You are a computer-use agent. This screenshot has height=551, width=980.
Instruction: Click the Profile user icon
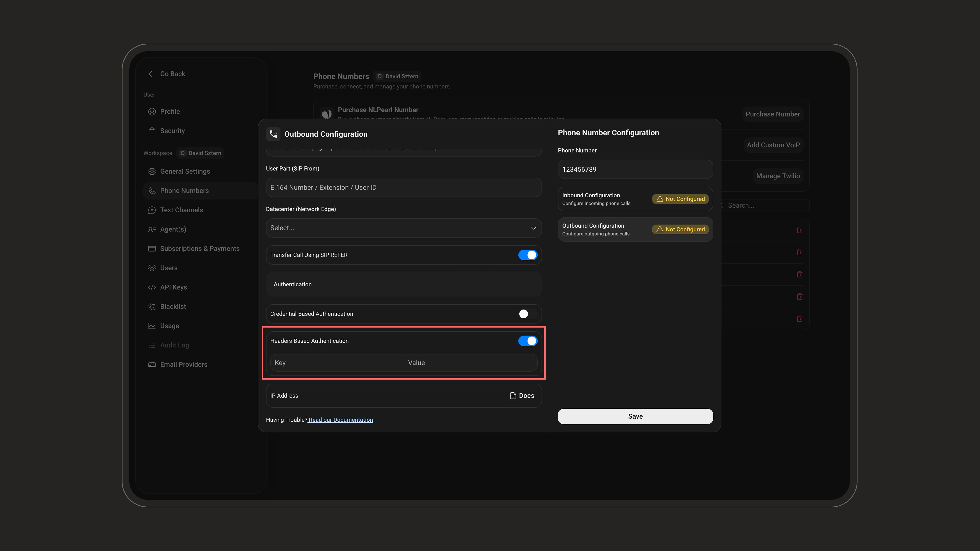click(152, 112)
